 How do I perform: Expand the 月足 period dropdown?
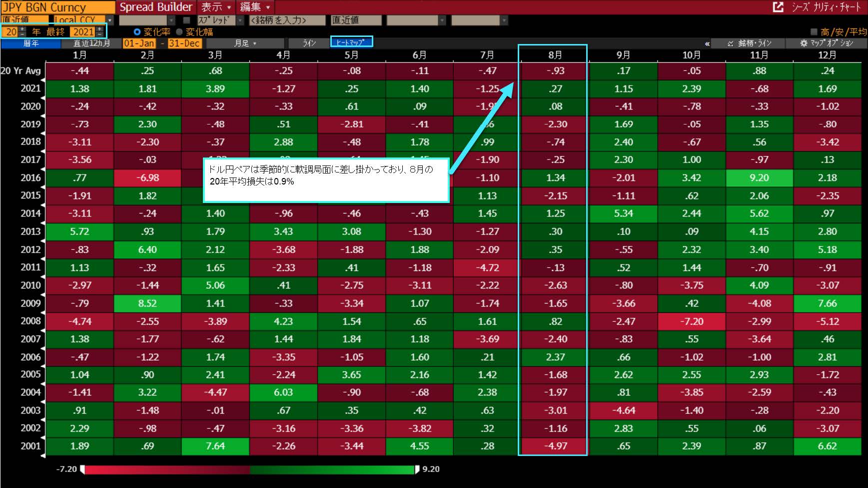245,43
